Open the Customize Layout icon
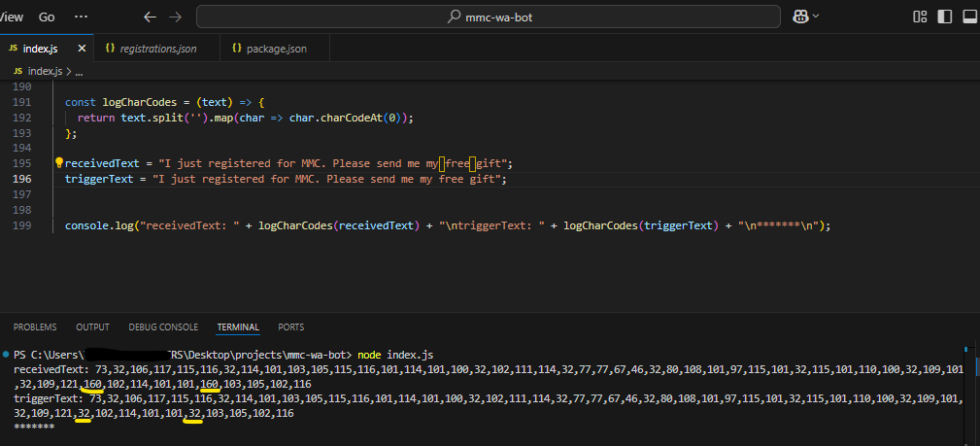This screenshot has height=446, width=980. click(920, 17)
